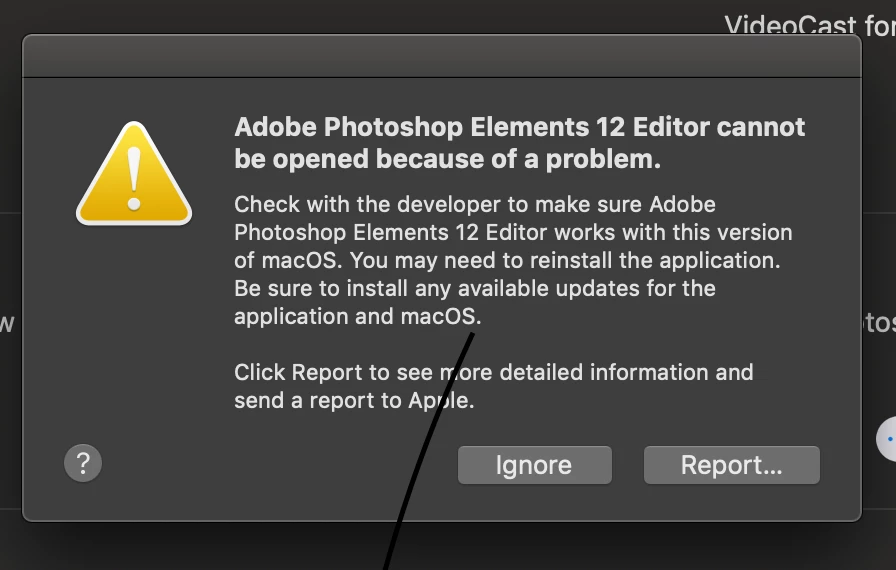
Task: Click the 'Check with the developer' paragraph
Action: click(513, 260)
